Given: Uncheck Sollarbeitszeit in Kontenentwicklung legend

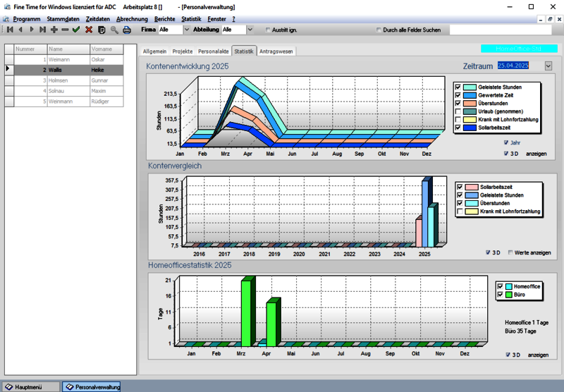Looking at the screenshot, I should pos(458,128).
